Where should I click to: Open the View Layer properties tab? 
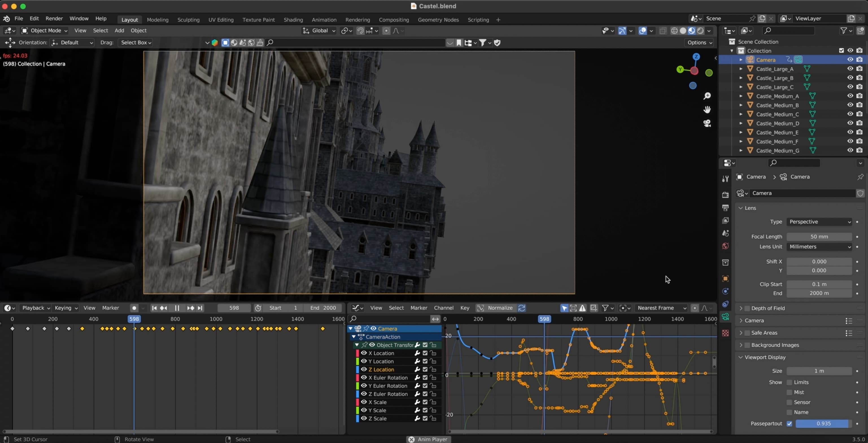point(725,220)
